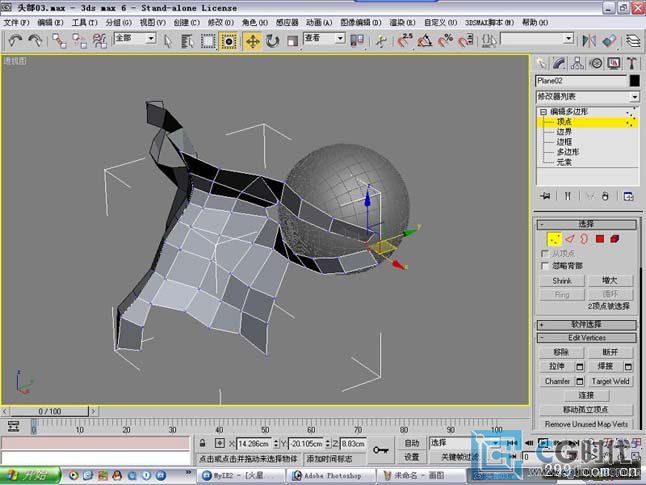Click the Target Weld button
The width and height of the screenshot is (646, 485).
point(610,381)
